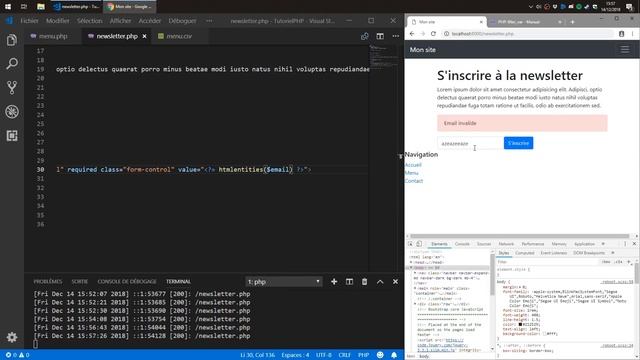Toggle DevTools device toolbar
Viewport: 640px width, 360px height.
pos(419,244)
